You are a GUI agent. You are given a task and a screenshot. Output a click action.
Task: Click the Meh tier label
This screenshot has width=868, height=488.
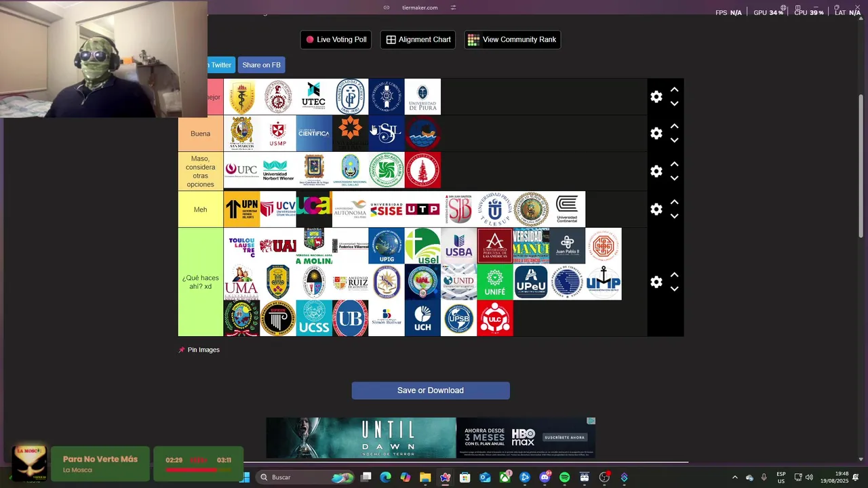click(x=200, y=209)
